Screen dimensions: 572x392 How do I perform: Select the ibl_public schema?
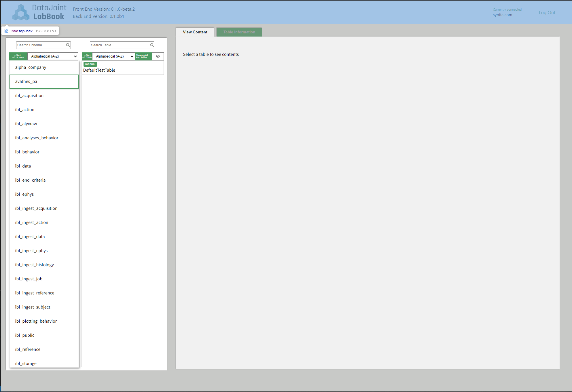[44, 335]
